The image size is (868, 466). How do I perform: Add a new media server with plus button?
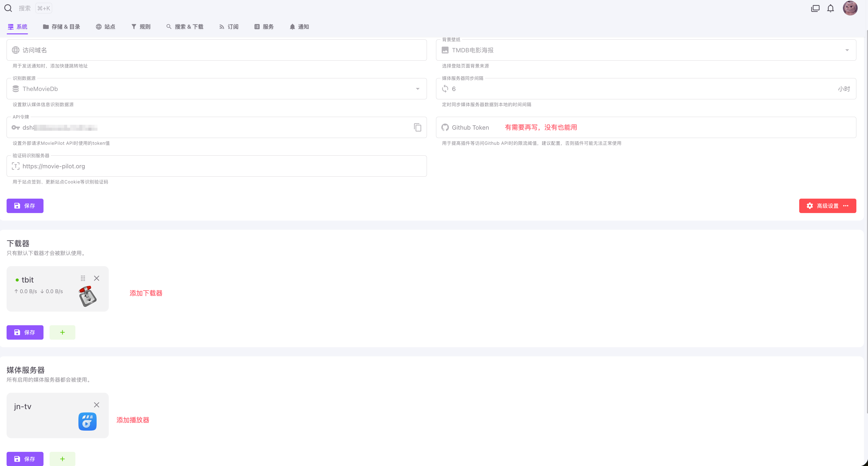click(62, 459)
